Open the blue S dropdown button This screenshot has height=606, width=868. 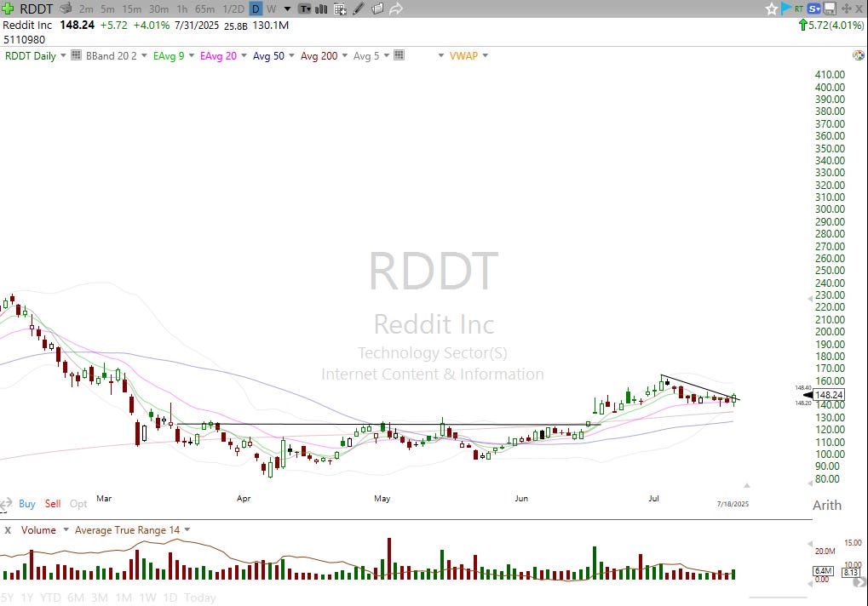[814, 9]
